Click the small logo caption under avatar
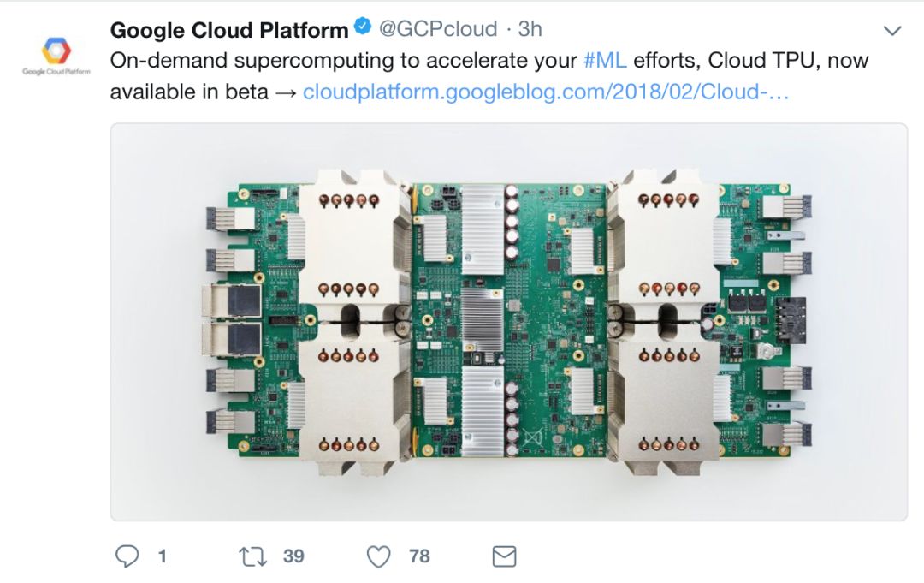Viewport: 924px width, 583px height. [x=56, y=73]
